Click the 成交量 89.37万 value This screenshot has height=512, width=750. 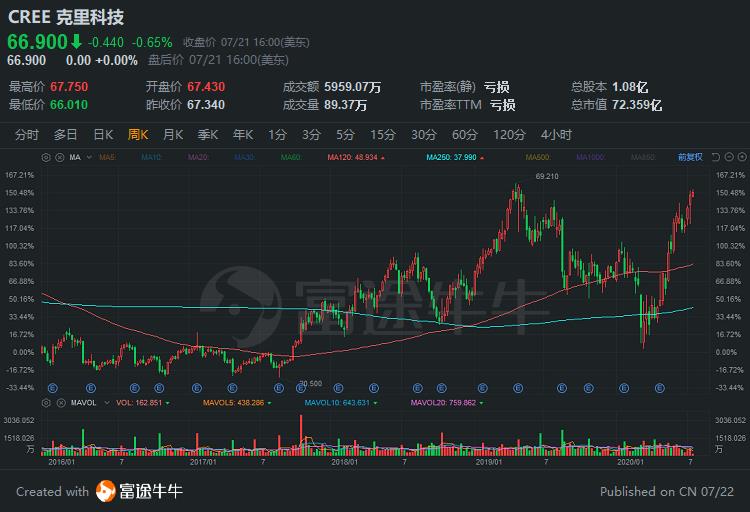[x=345, y=105]
